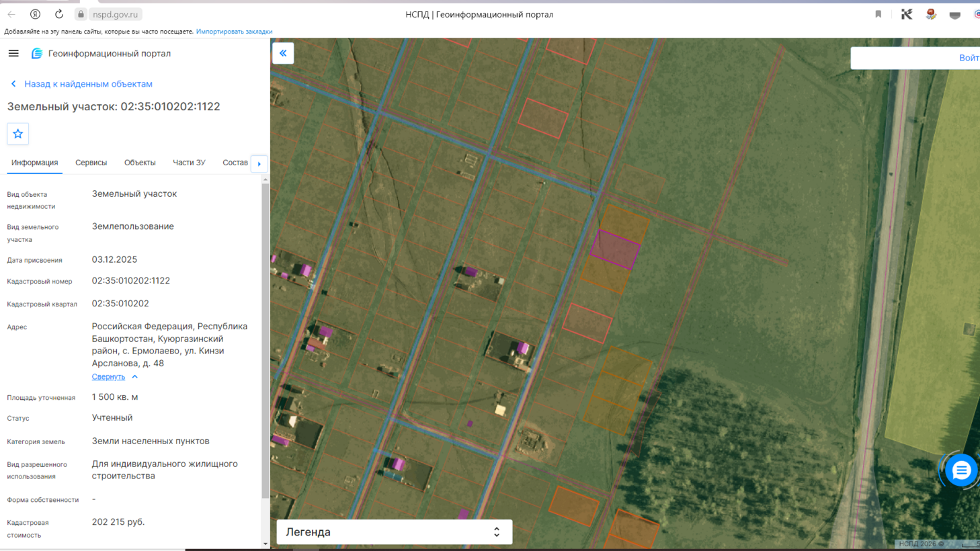Collapse the side panel with double chevron
This screenshot has height=551, width=980.
tap(283, 53)
